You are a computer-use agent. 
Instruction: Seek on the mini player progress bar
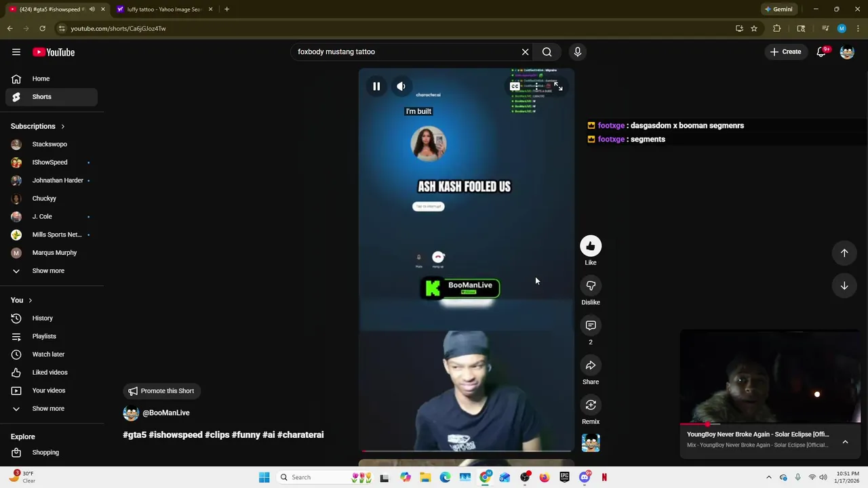point(771,424)
